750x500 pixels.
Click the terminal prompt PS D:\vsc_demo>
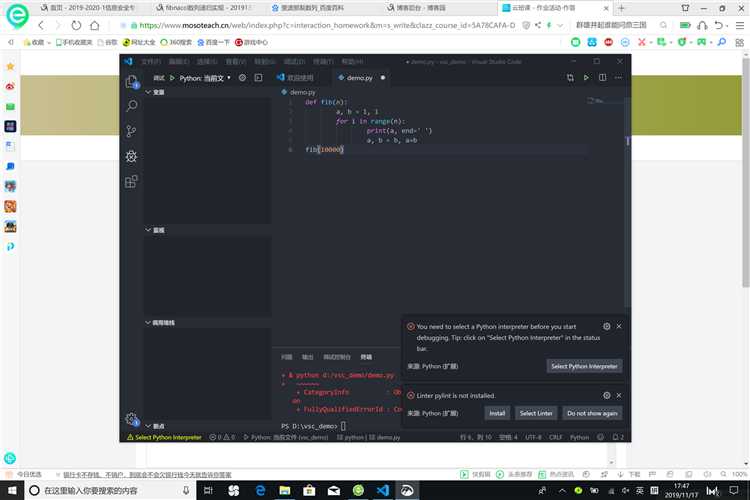309,426
